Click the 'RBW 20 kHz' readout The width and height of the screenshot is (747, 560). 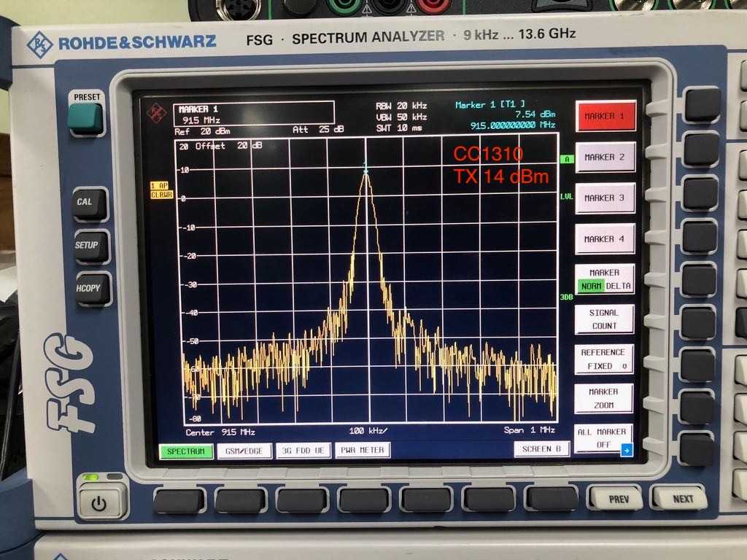coord(401,105)
